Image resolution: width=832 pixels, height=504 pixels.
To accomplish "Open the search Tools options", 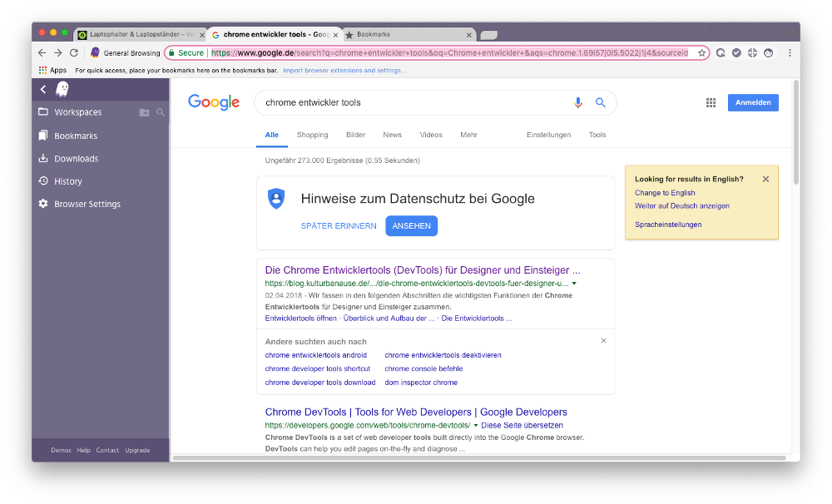I will pyautogui.click(x=597, y=135).
